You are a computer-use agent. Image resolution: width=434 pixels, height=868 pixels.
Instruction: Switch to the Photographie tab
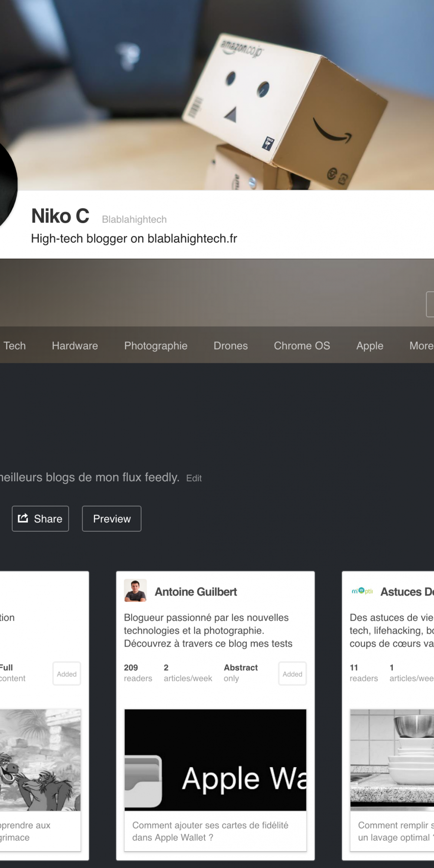tap(156, 346)
